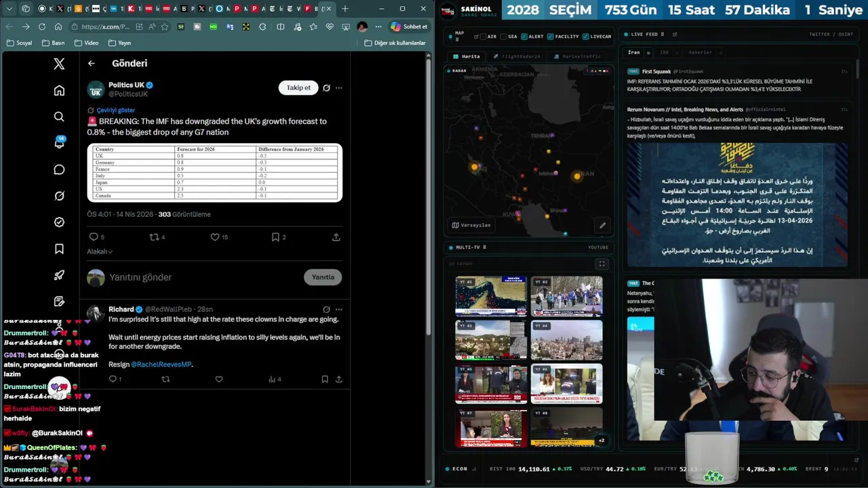Go to Home in X sidebar
Viewport: 868px width, 488px height.
(59, 91)
